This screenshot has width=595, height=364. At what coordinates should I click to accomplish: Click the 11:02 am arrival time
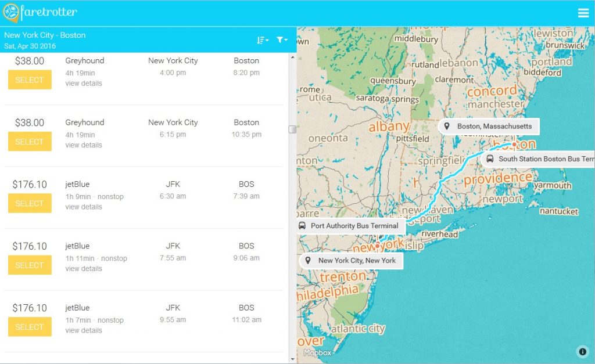tap(246, 320)
